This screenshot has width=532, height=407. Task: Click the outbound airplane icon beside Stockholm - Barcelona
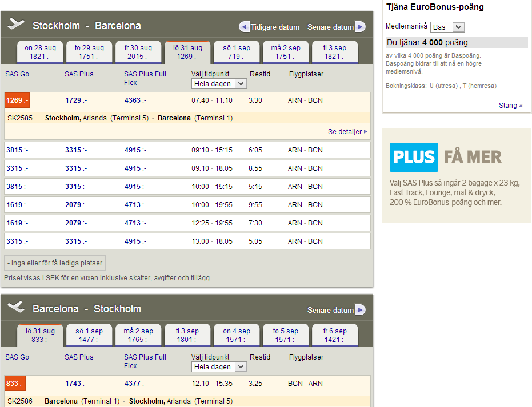pos(16,25)
